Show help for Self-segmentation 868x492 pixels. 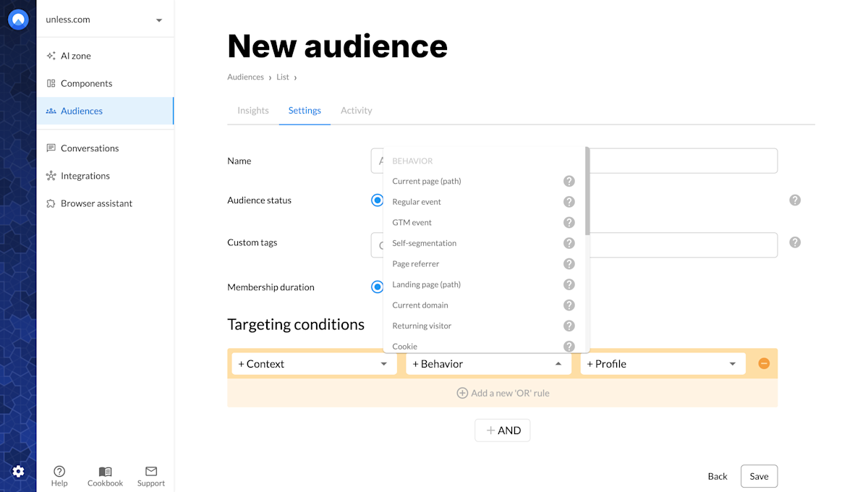(569, 243)
